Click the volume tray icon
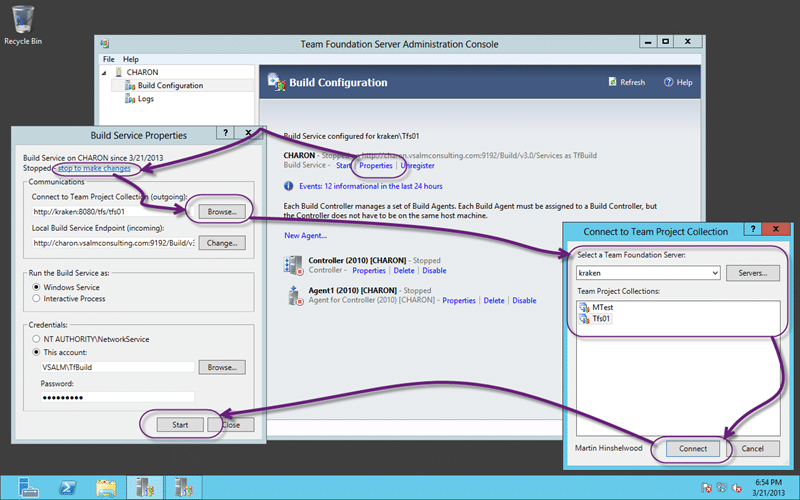This screenshot has height=500, width=800. tap(737, 488)
